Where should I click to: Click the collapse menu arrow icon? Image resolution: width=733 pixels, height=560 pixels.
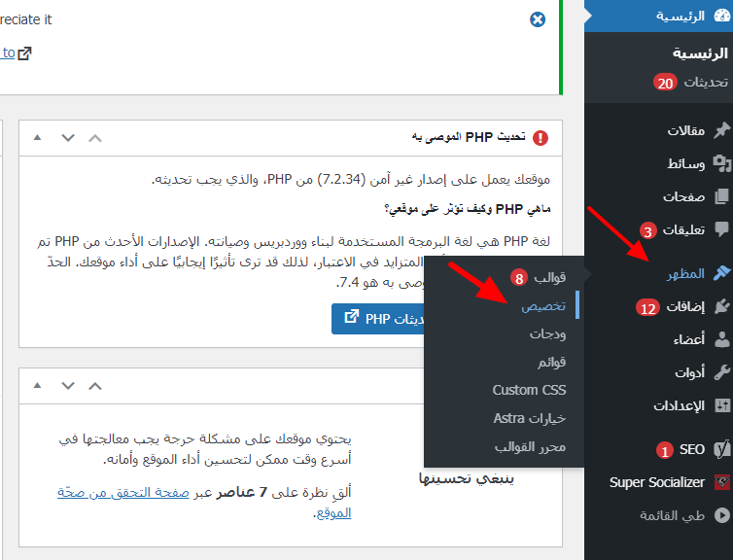(x=722, y=515)
